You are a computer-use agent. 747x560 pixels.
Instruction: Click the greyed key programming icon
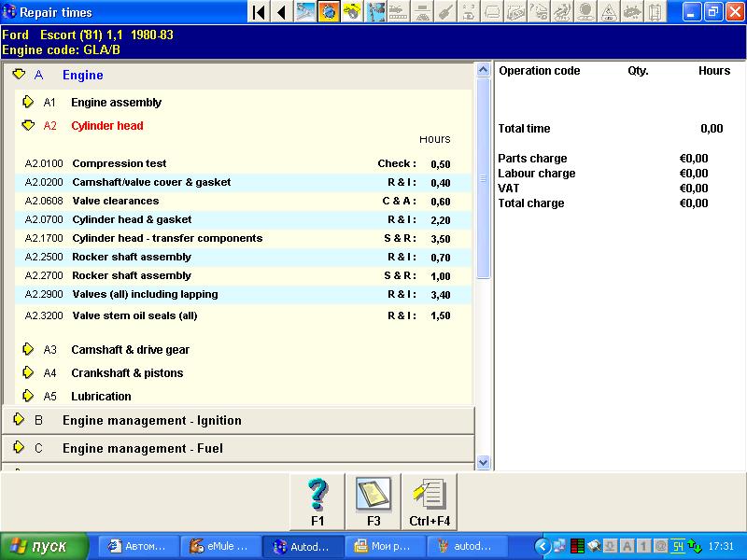(445, 12)
